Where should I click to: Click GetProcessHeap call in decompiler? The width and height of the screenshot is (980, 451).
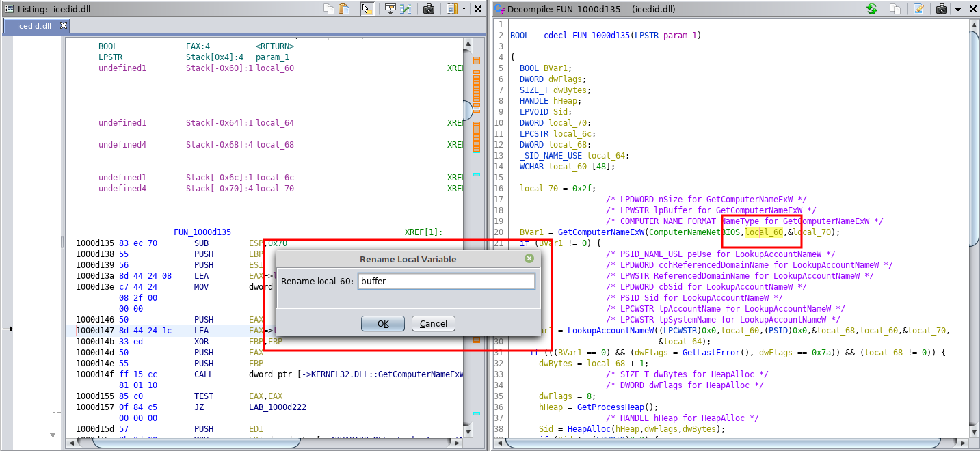[x=611, y=407]
